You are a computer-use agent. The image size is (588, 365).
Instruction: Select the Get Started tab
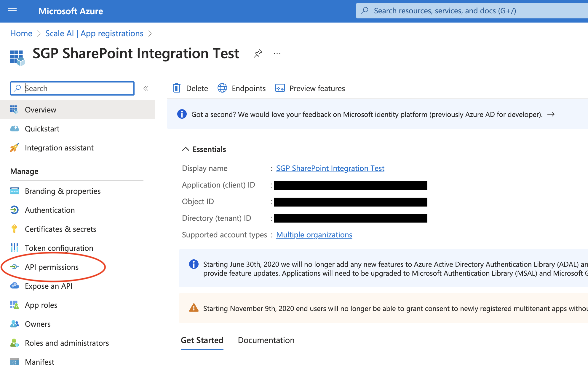tap(202, 340)
